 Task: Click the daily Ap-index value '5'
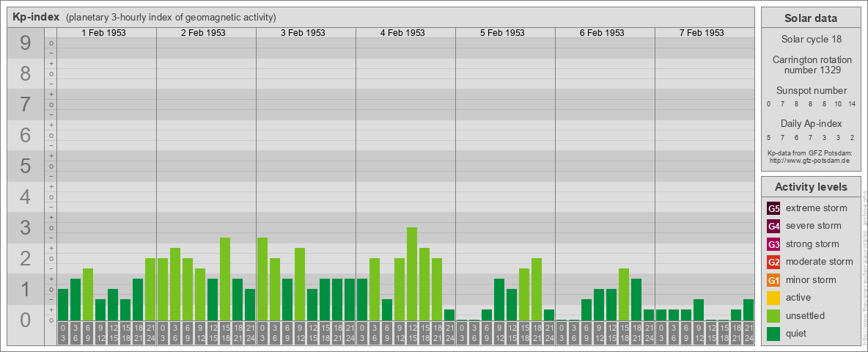pos(769,137)
